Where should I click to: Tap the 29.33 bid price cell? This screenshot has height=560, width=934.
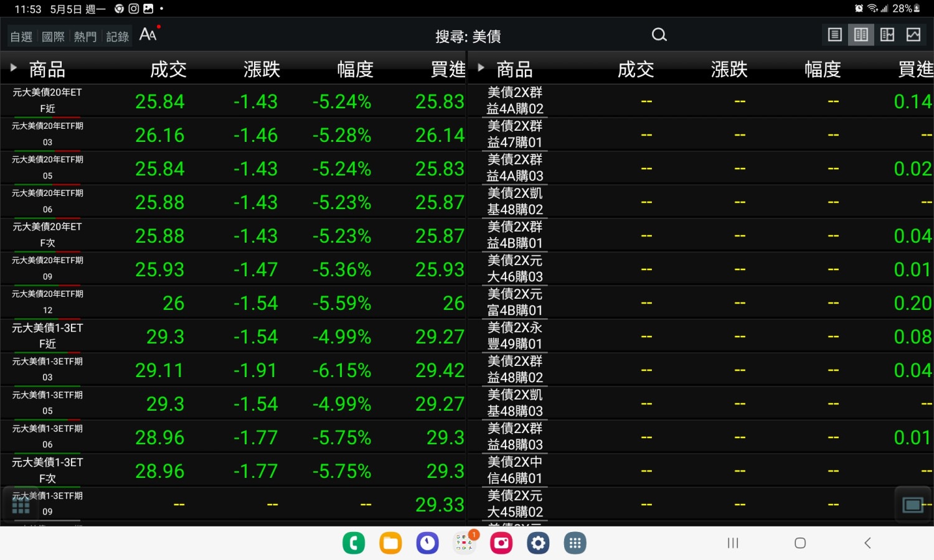pos(440,505)
